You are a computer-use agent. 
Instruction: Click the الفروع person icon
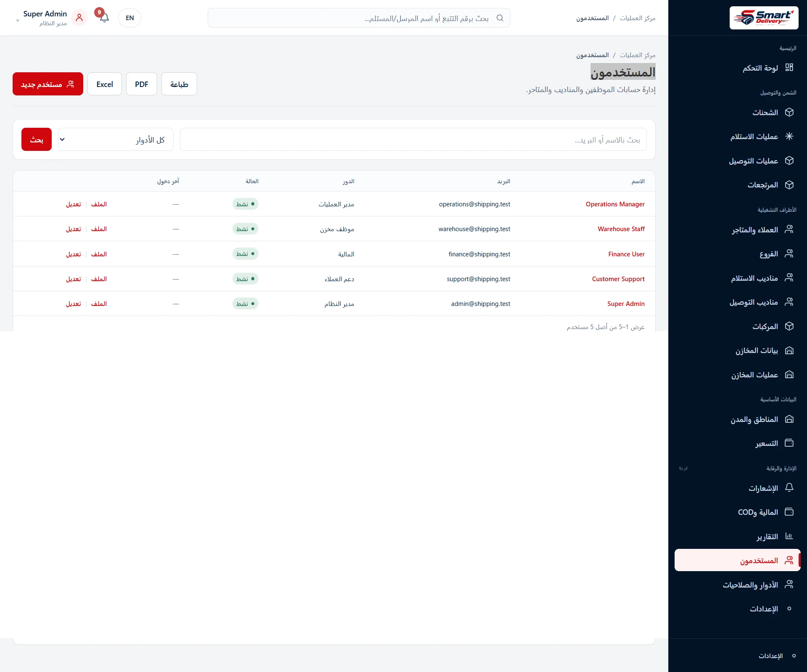[x=789, y=253]
